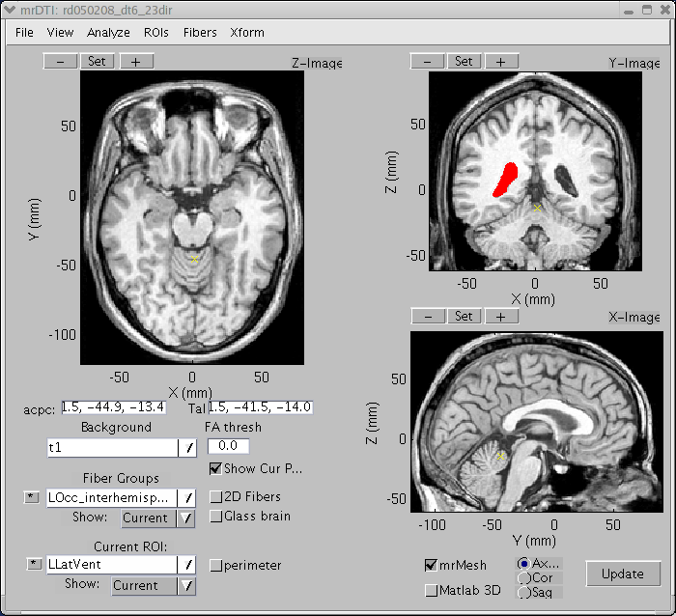
Task: Click the Update button
Action: point(622,574)
